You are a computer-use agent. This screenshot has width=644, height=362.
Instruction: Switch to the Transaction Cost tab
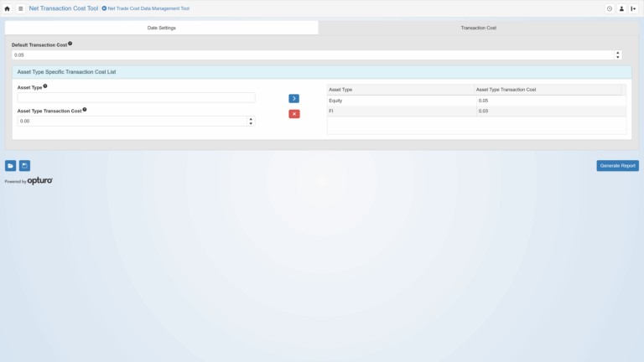point(478,28)
